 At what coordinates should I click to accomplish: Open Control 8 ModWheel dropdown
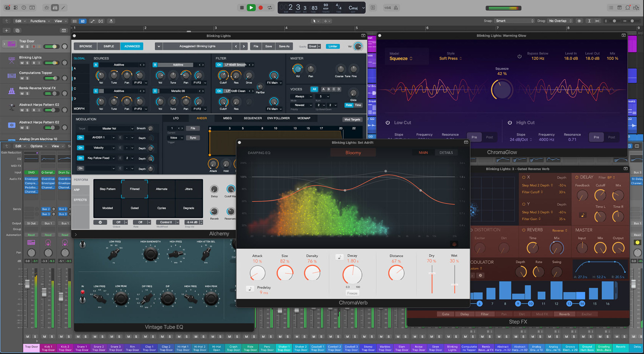167,222
